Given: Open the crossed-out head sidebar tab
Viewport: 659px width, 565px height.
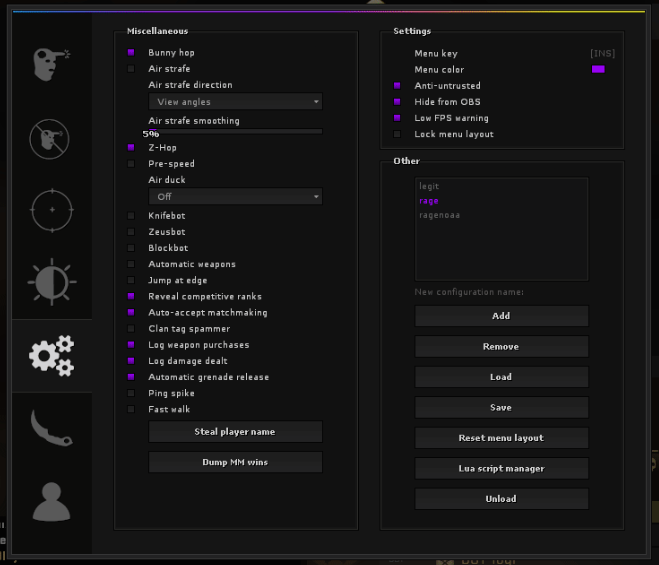Looking at the screenshot, I should tap(51, 139).
